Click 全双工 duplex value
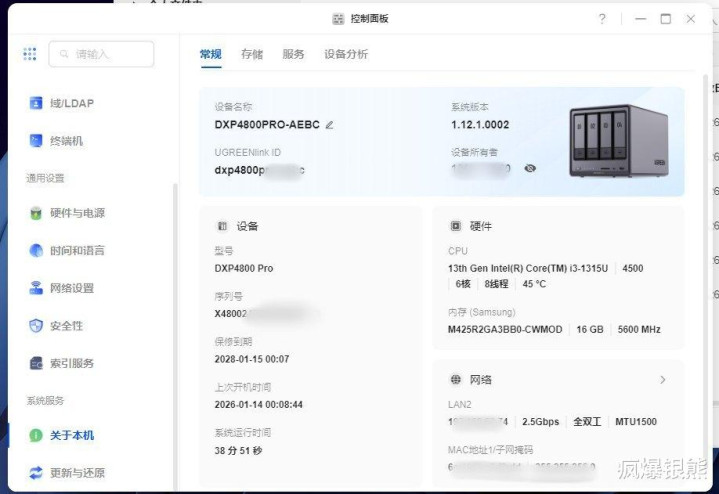This screenshot has width=719, height=494. [587, 422]
